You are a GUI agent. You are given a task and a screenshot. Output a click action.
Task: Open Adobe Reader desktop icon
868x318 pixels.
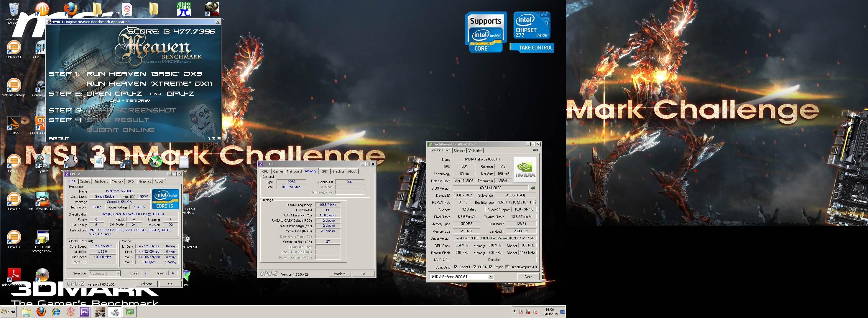point(14,277)
